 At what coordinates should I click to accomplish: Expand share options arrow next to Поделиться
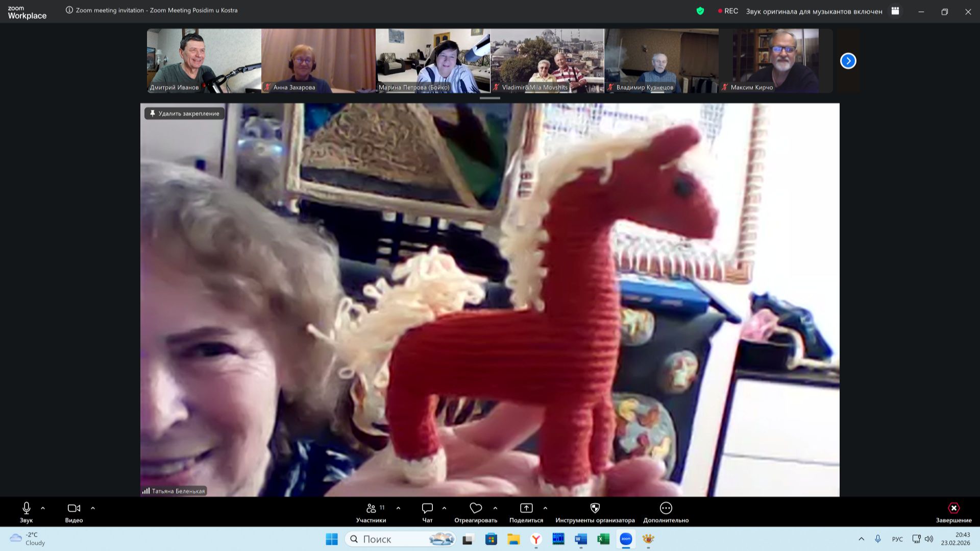[x=545, y=508]
